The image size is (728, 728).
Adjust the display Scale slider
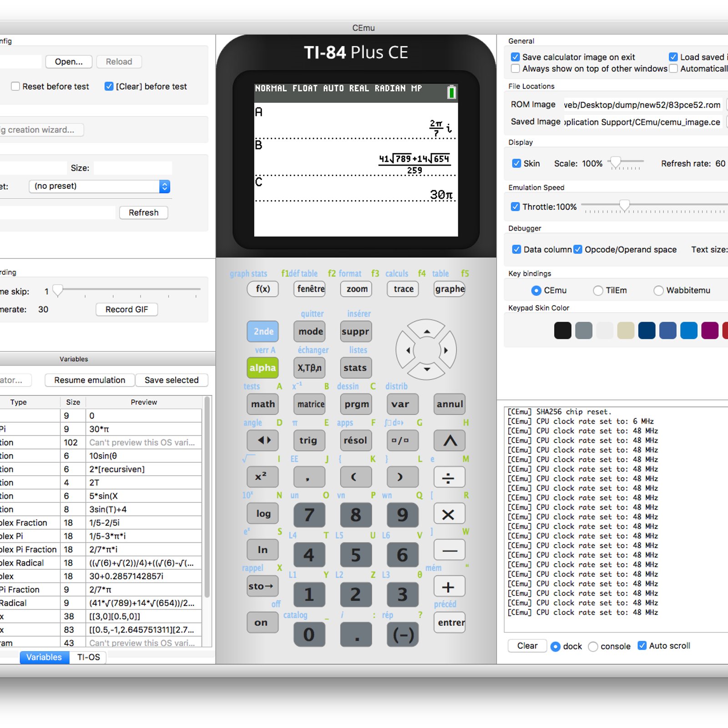click(615, 162)
